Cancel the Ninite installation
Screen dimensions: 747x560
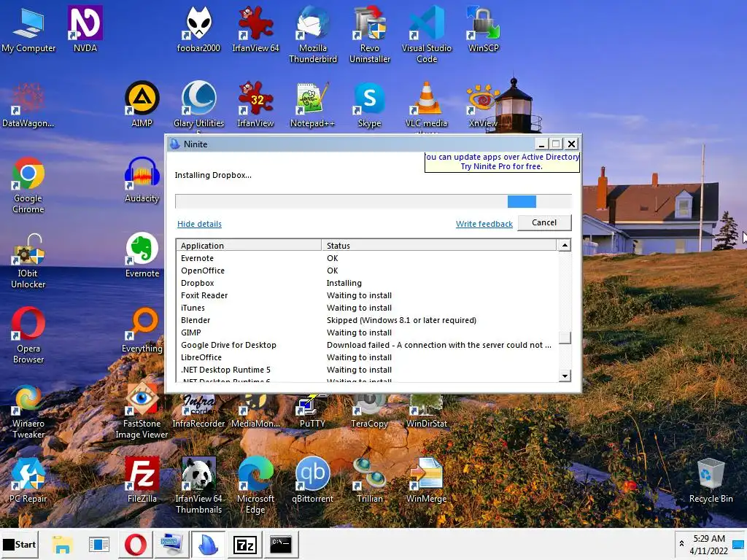pos(544,223)
